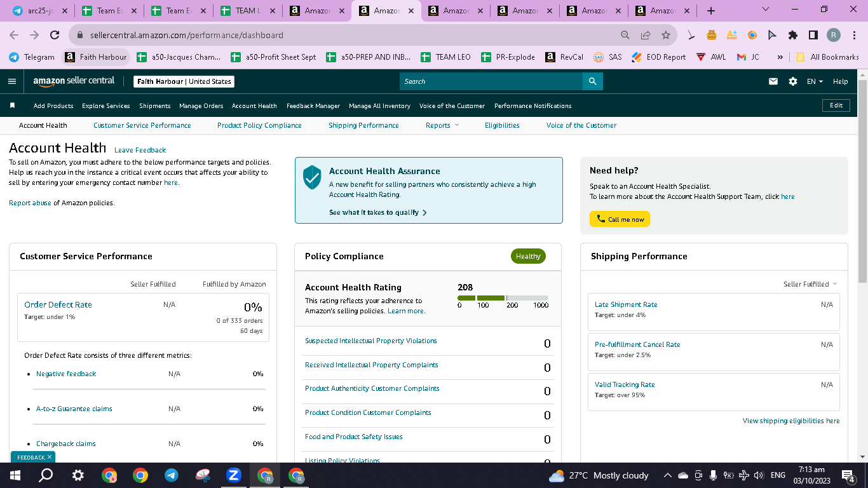Show hidden system tray icons
Viewport: 868px width, 488px height.
(667, 475)
